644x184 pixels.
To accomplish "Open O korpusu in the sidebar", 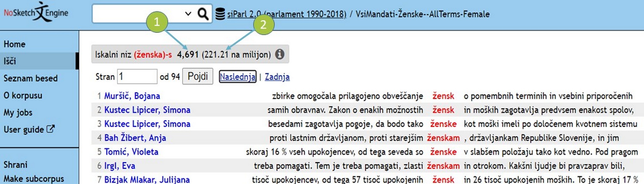I will click(23, 95).
